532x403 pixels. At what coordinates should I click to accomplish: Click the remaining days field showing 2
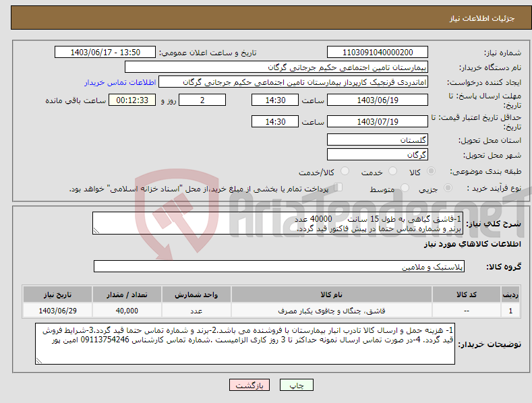pos(202,100)
